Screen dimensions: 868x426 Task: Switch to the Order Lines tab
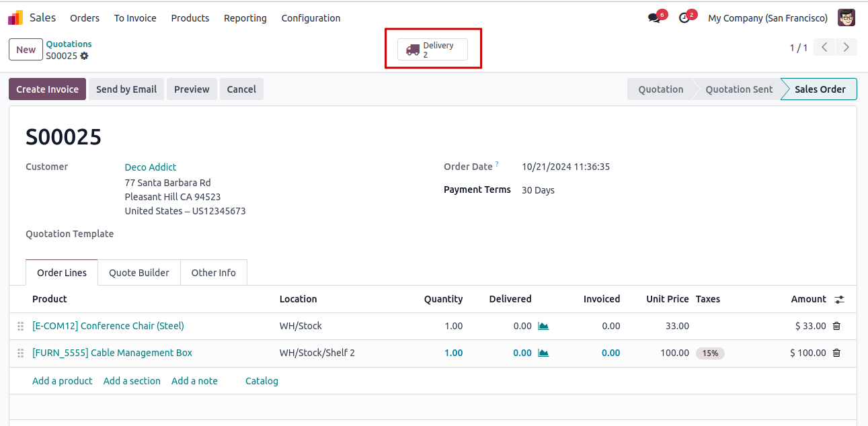pos(62,273)
